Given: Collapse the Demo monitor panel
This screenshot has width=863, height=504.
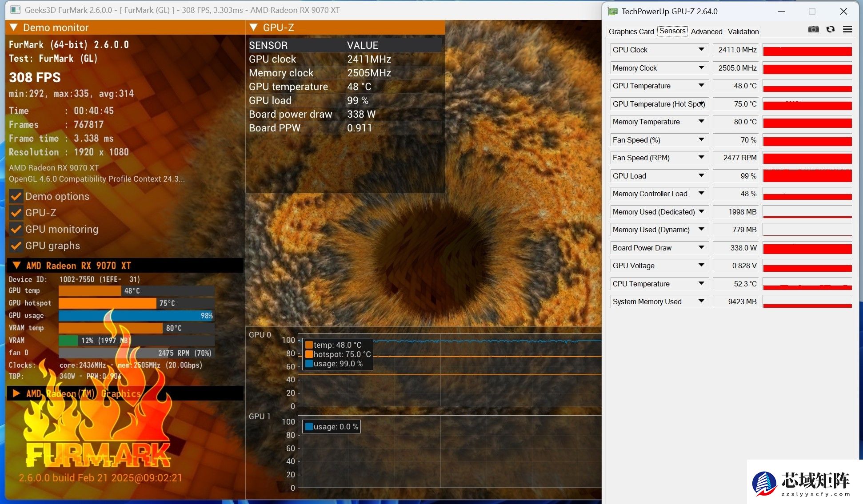Looking at the screenshot, I should click(14, 28).
